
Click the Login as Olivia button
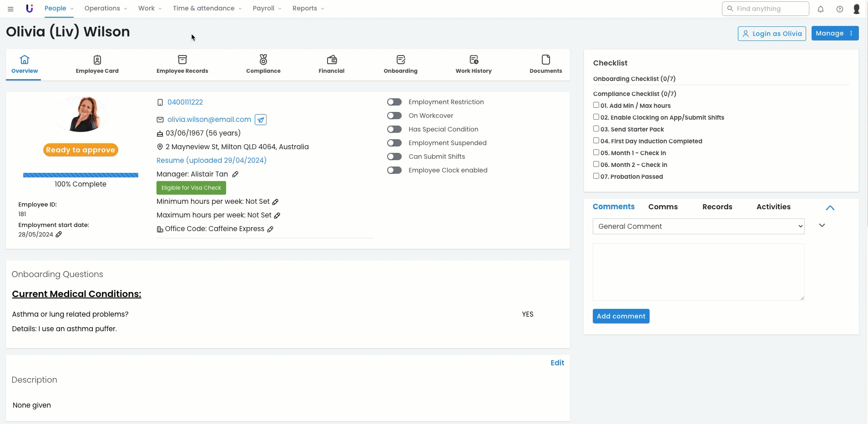tap(772, 33)
